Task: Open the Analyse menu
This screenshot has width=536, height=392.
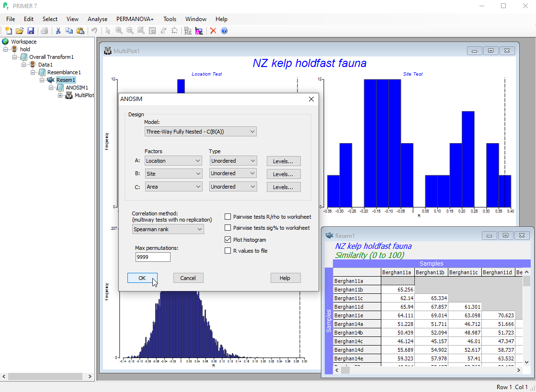Action: tap(97, 19)
